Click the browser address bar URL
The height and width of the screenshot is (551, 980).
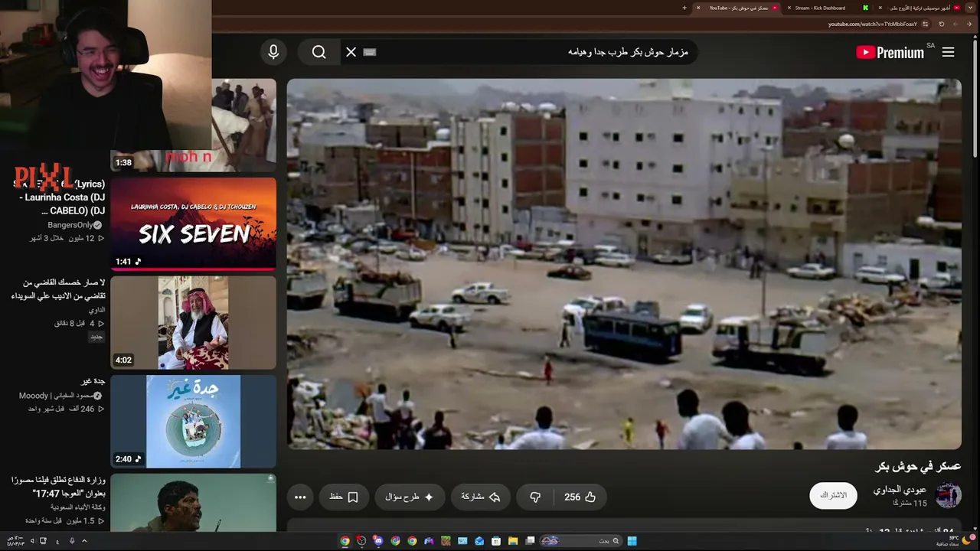[x=872, y=24]
